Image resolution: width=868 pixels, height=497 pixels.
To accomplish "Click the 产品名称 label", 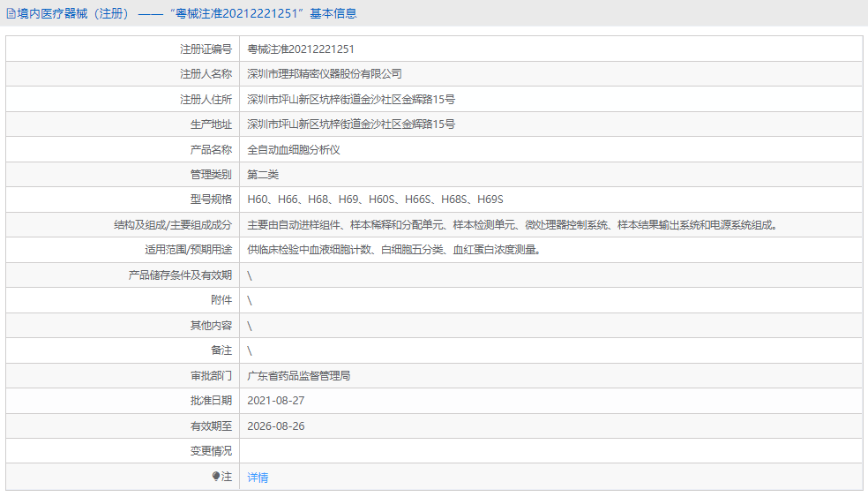I will tap(211, 149).
